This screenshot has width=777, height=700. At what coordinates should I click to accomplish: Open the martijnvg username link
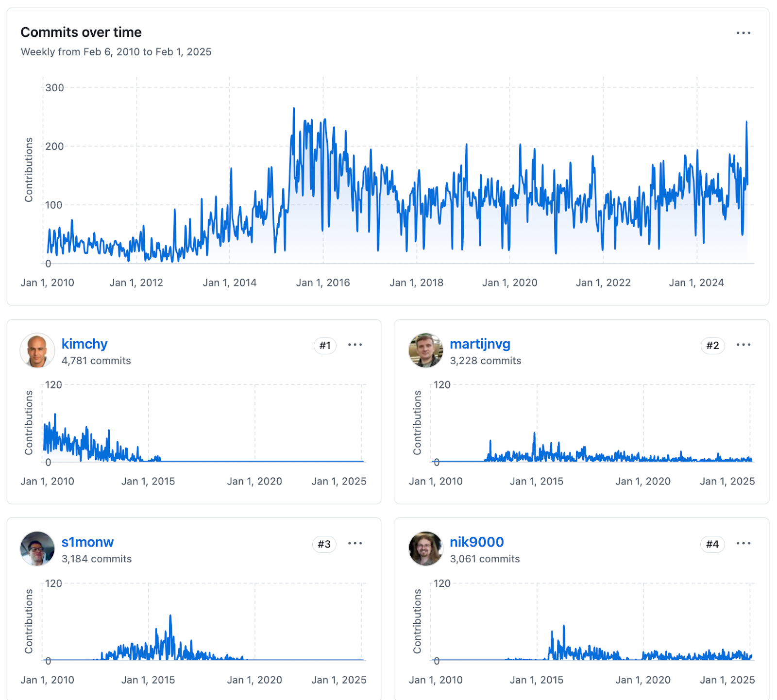(480, 344)
